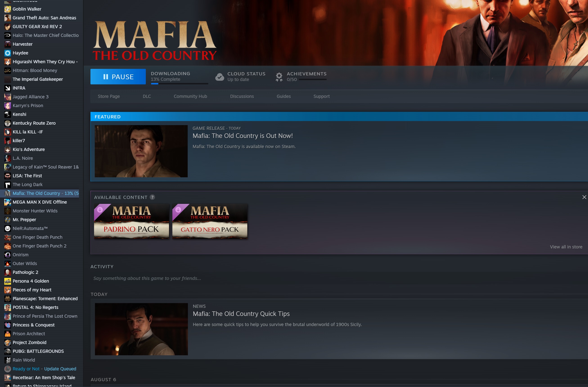
Task: Click the Ready or Not game icon
Action: pos(8,369)
